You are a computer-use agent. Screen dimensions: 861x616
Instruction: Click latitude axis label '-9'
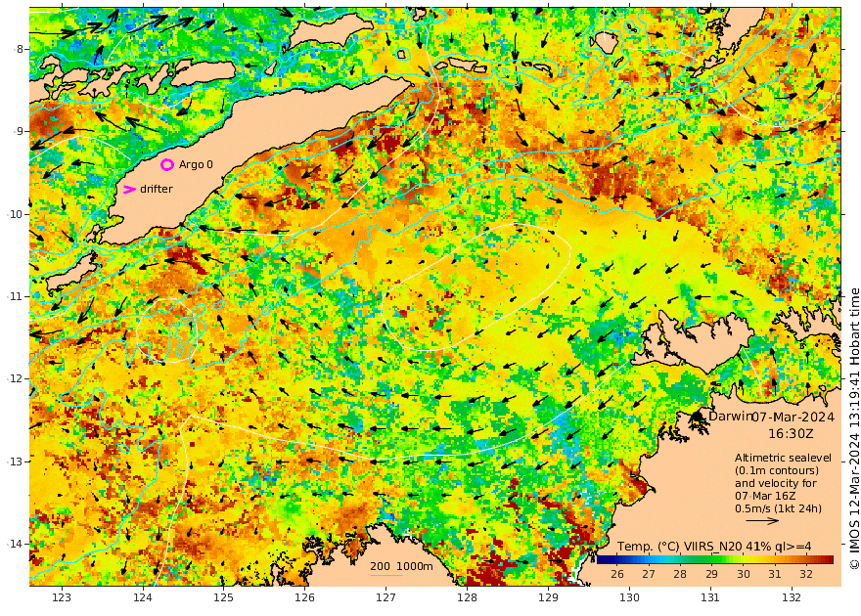coord(19,131)
